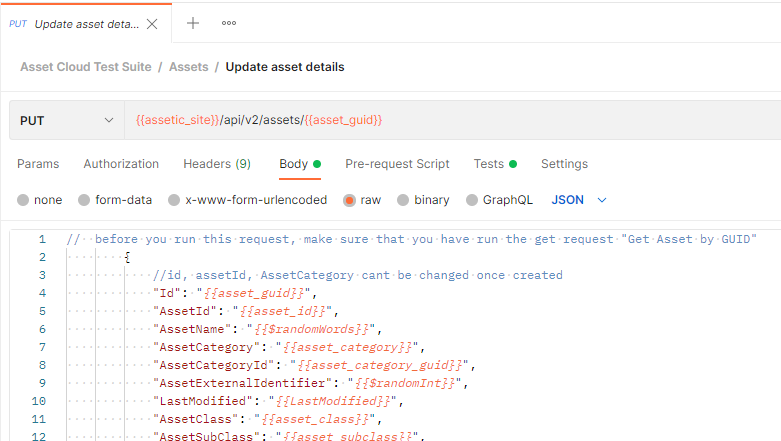Select the form-data body type radio
Screen dimensions: 781x441
(84, 200)
